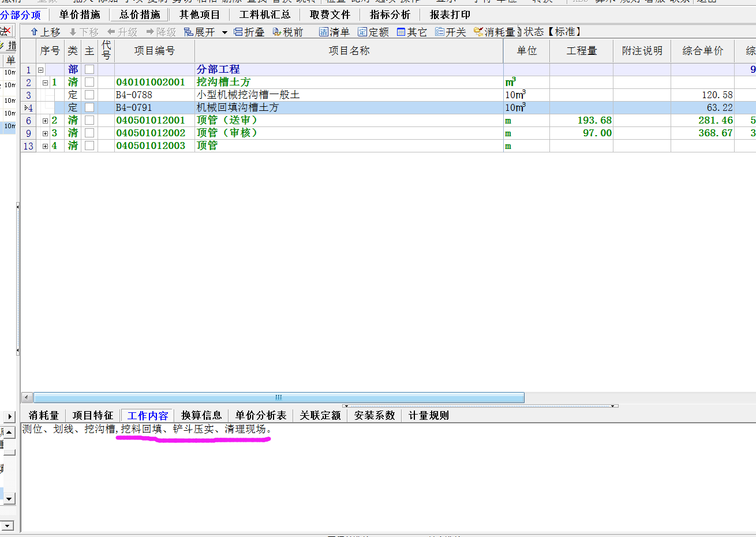Viewport: 756px width, 537px height.
Task: Click the bottom panel scroll-down arrow
Action: [9, 498]
